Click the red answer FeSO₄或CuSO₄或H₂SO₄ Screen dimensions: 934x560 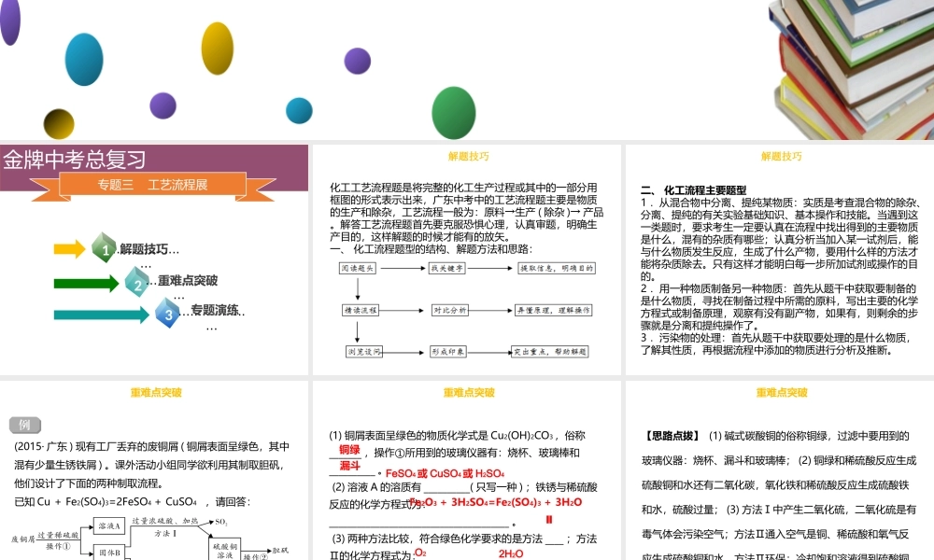(x=445, y=474)
